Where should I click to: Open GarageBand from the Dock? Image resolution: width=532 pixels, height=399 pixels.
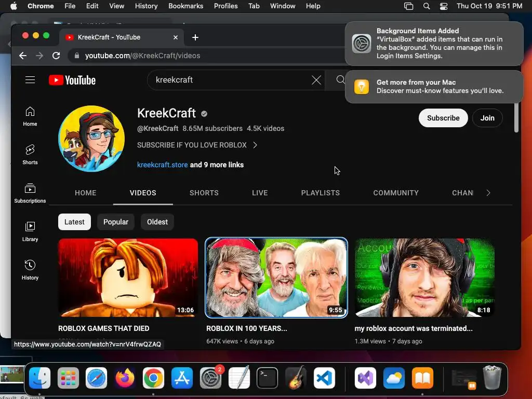pos(296,378)
